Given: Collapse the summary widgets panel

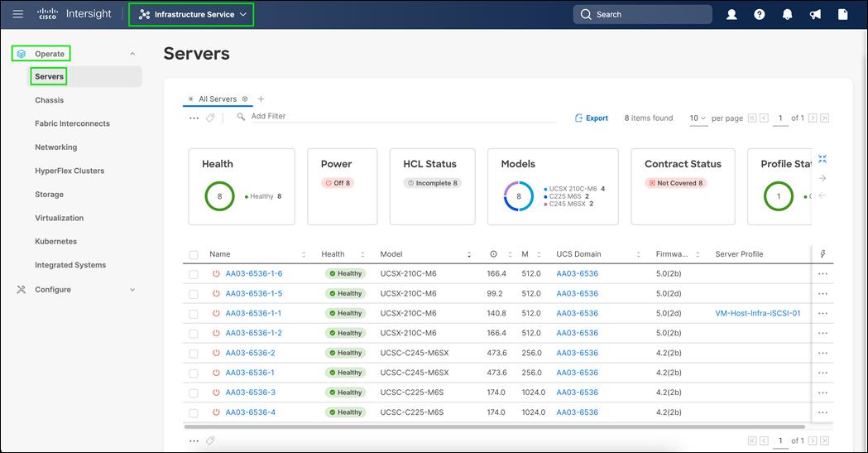Looking at the screenshot, I should coord(822,159).
